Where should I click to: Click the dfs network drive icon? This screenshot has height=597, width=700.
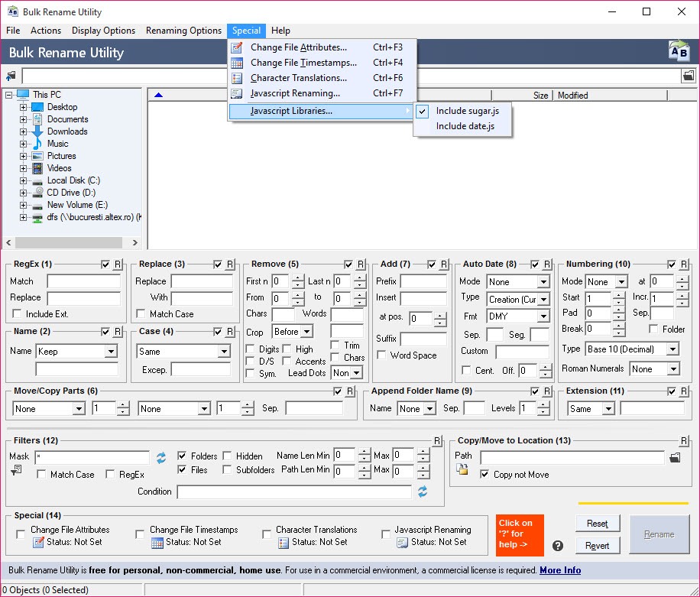click(37, 217)
